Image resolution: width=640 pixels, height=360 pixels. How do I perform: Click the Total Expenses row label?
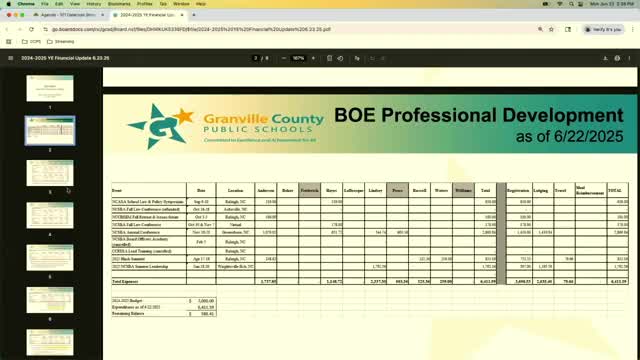[125, 282]
